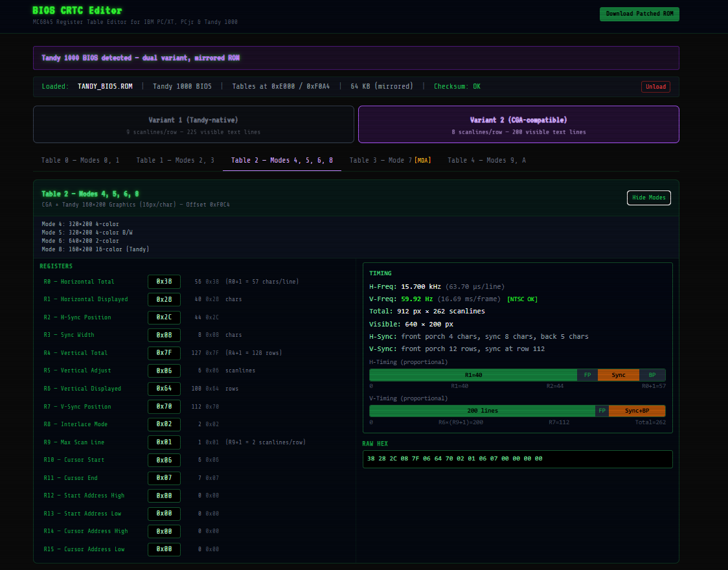Click the R4 Vertical Total hex field
This screenshot has height=570, width=728.
pos(164,353)
